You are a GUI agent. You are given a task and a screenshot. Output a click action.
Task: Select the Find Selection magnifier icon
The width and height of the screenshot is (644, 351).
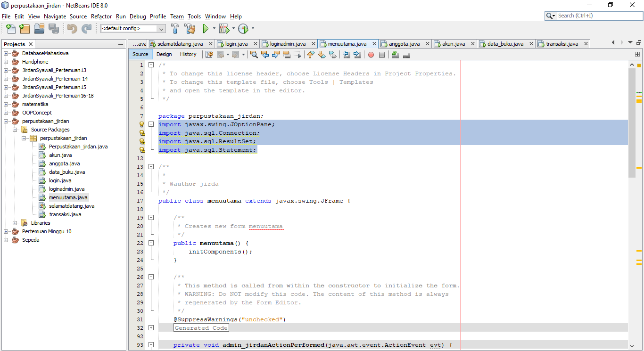(254, 54)
